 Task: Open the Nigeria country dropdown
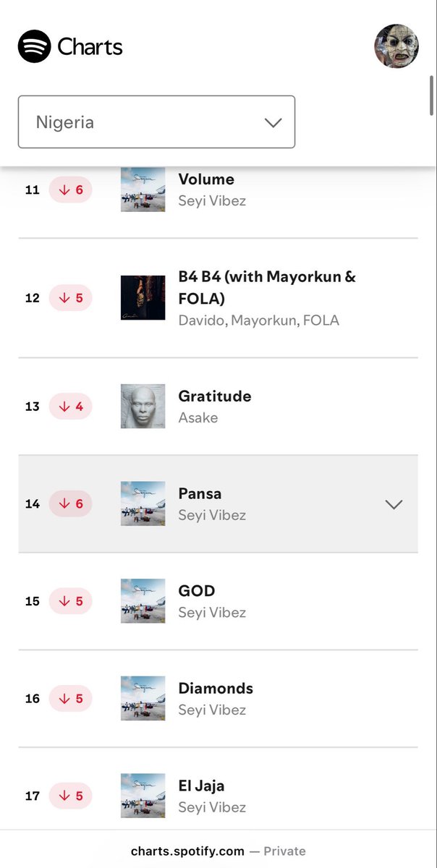(x=156, y=122)
